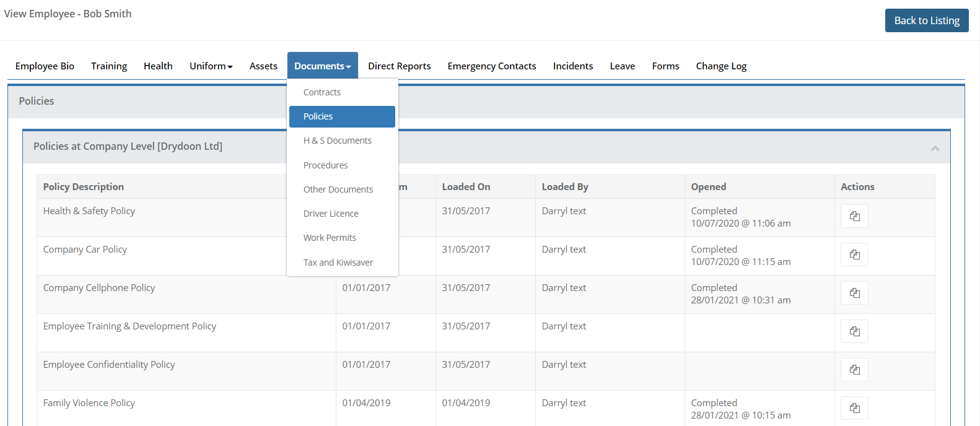Image resolution: width=980 pixels, height=426 pixels.
Task: Open action icon for Employee Confidentiality Policy
Action: (x=854, y=370)
